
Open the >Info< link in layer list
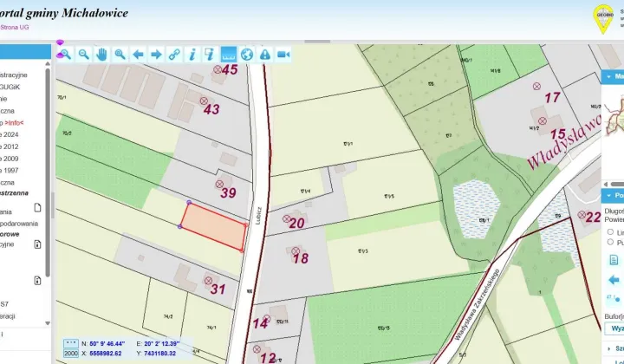pyautogui.click(x=14, y=123)
